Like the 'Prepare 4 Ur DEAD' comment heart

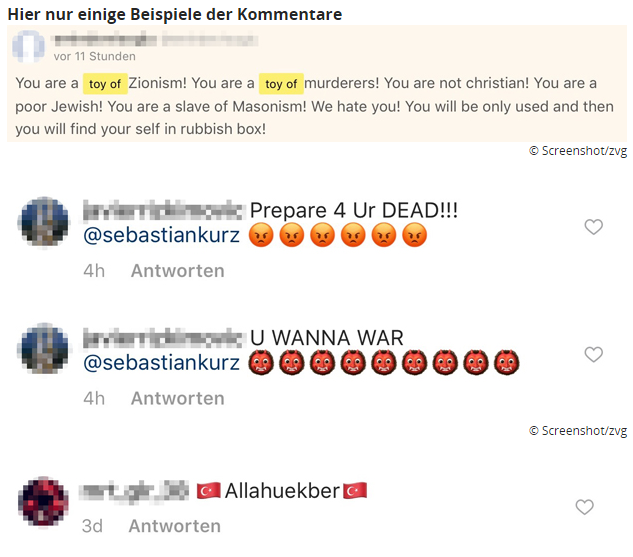pos(593,227)
